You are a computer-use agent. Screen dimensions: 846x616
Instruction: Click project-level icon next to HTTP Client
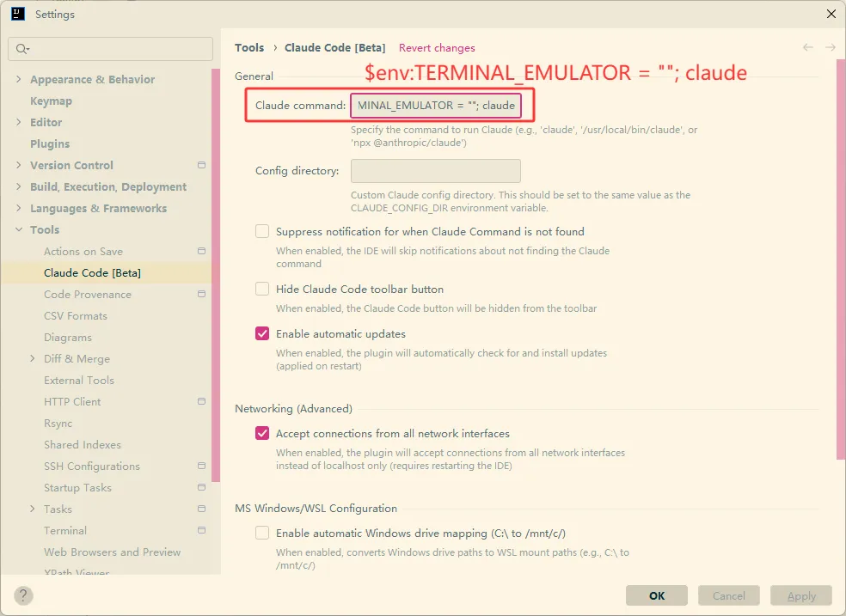(202, 401)
